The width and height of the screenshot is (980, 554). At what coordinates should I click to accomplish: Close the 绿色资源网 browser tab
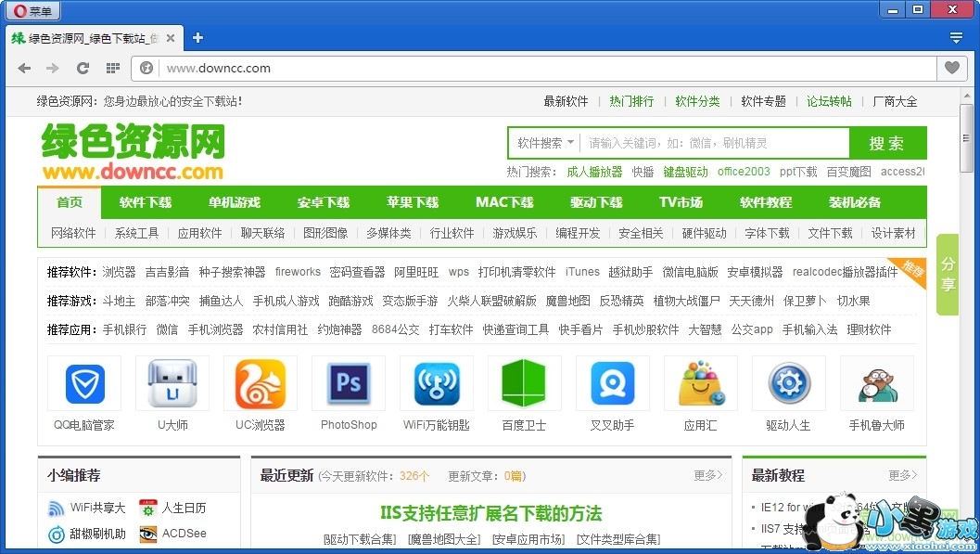click(171, 38)
